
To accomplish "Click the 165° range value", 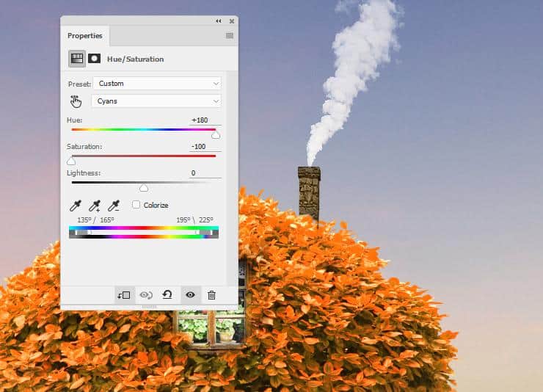I will click(x=107, y=220).
